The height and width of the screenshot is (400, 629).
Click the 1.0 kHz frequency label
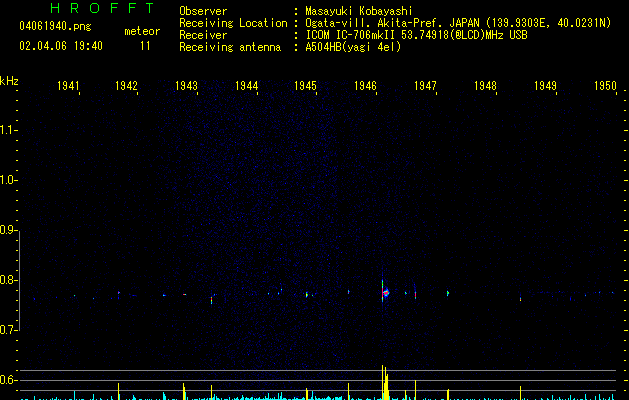pyautogui.click(x=8, y=180)
